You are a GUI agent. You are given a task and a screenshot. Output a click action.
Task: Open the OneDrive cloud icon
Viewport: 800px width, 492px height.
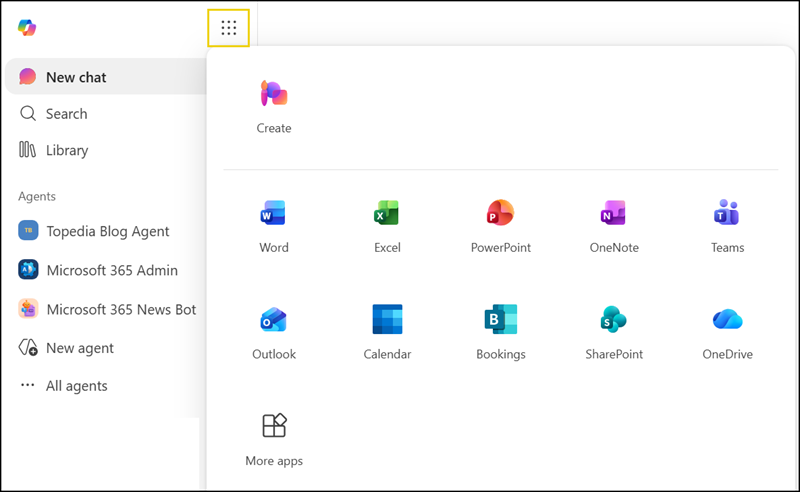[728, 319]
